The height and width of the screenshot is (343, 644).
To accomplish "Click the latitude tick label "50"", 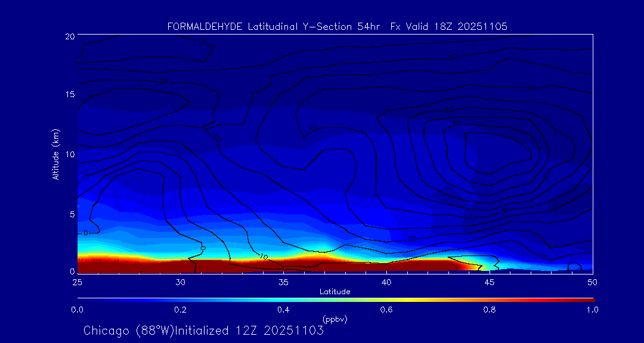I will pyautogui.click(x=593, y=282).
